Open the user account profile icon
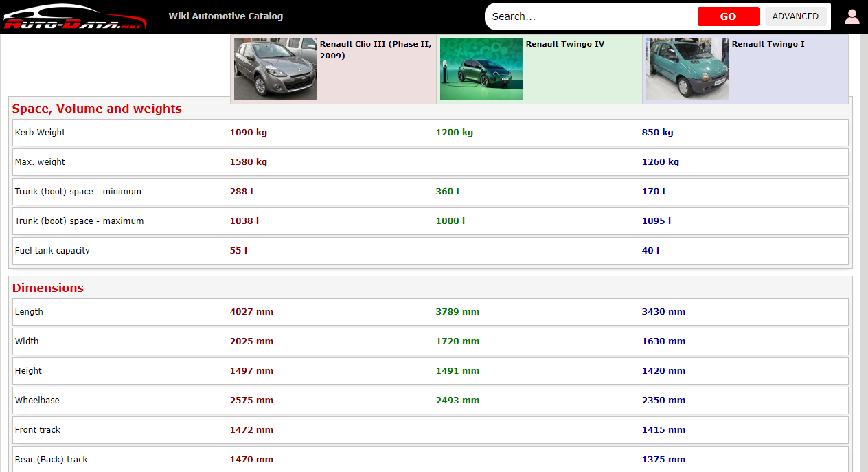 (x=852, y=16)
